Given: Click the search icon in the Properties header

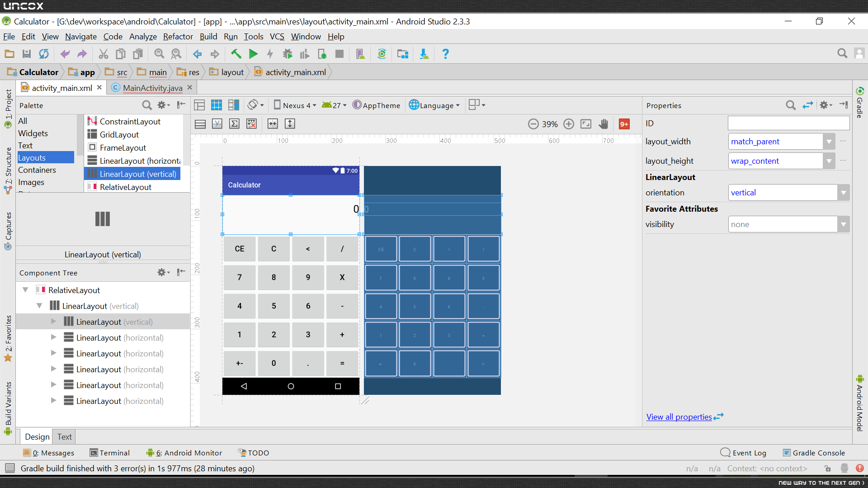Looking at the screenshot, I should [x=791, y=105].
